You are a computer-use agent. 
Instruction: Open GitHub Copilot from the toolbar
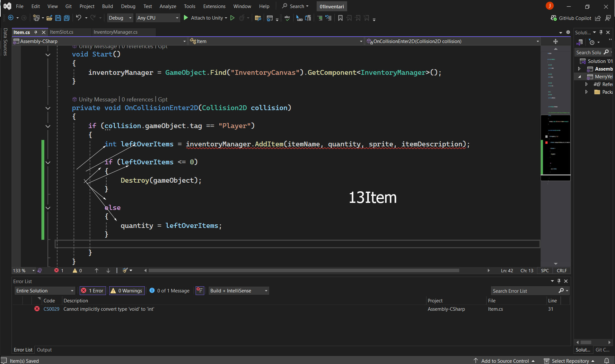coord(571,18)
